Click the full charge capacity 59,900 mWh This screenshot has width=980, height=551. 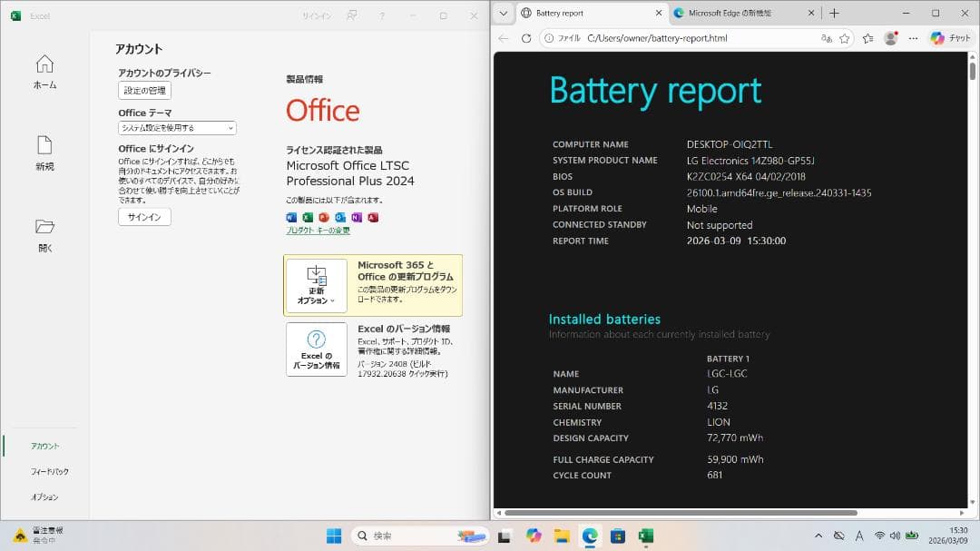tap(735, 459)
